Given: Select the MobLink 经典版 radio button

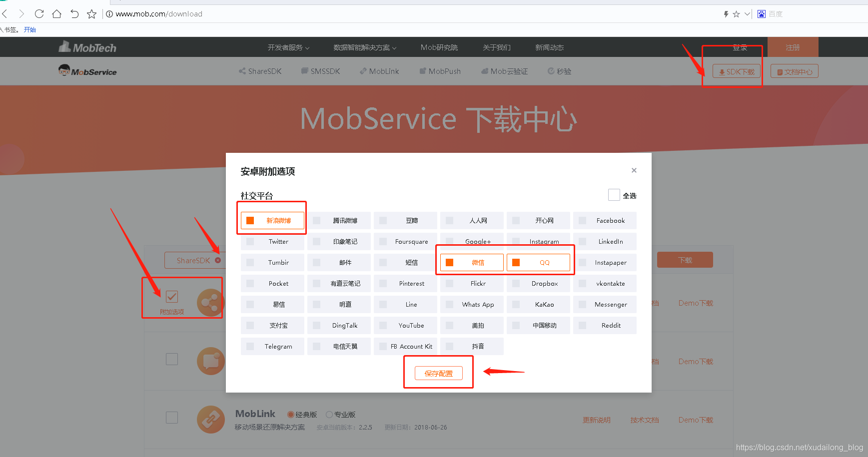Looking at the screenshot, I should (x=291, y=415).
